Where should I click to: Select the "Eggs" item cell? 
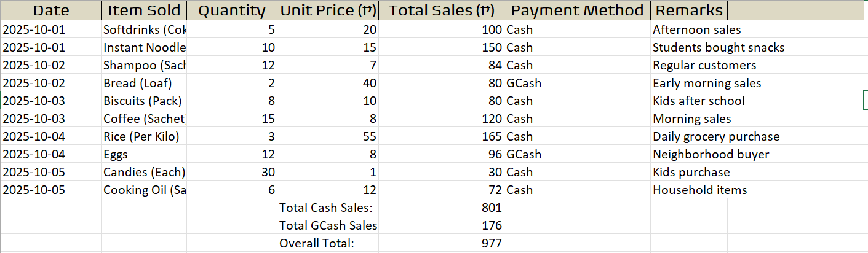click(x=144, y=154)
